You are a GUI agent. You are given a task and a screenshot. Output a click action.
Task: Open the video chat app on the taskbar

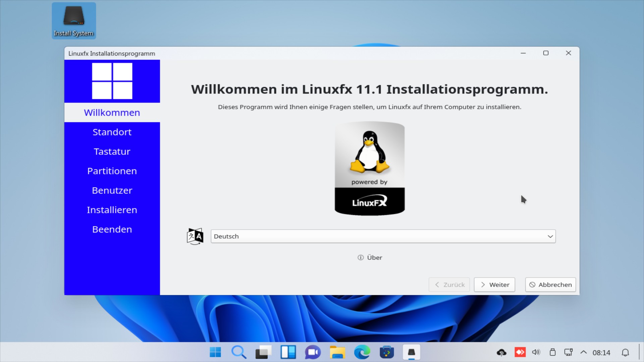point(312,352)
